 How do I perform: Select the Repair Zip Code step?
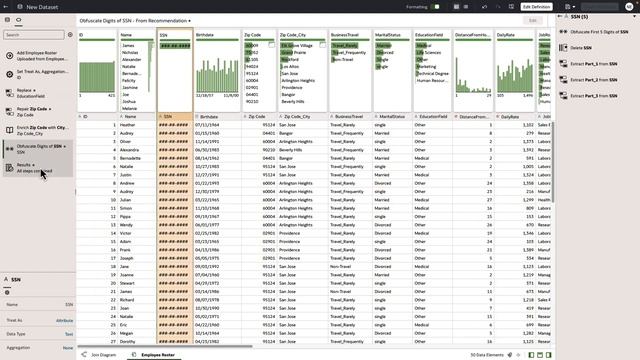(x=38, y=112)
